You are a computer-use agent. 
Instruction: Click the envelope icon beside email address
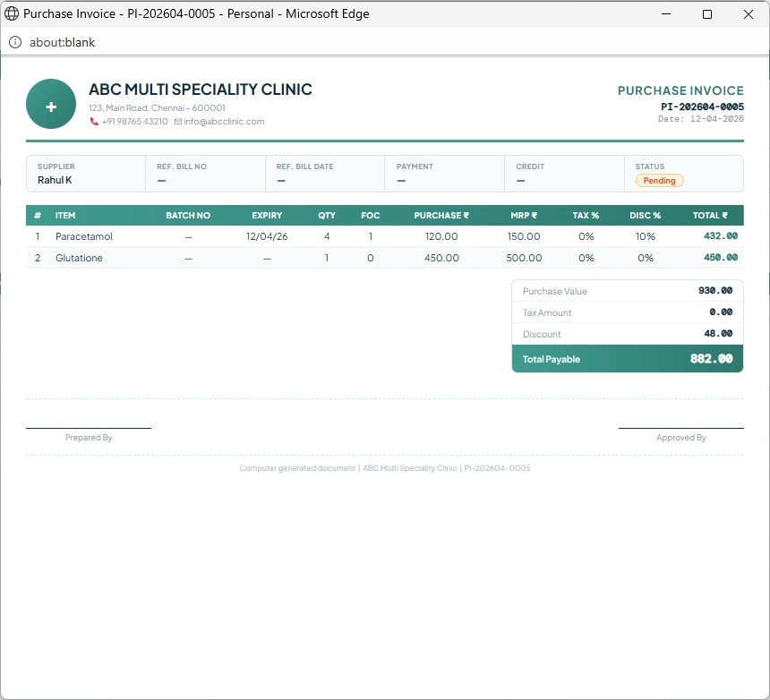click(178, 122)
